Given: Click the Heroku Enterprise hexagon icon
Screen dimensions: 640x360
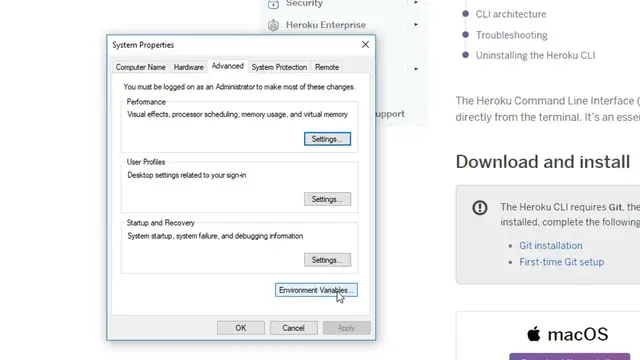Looking at the screenshot, I should (273, 25).
